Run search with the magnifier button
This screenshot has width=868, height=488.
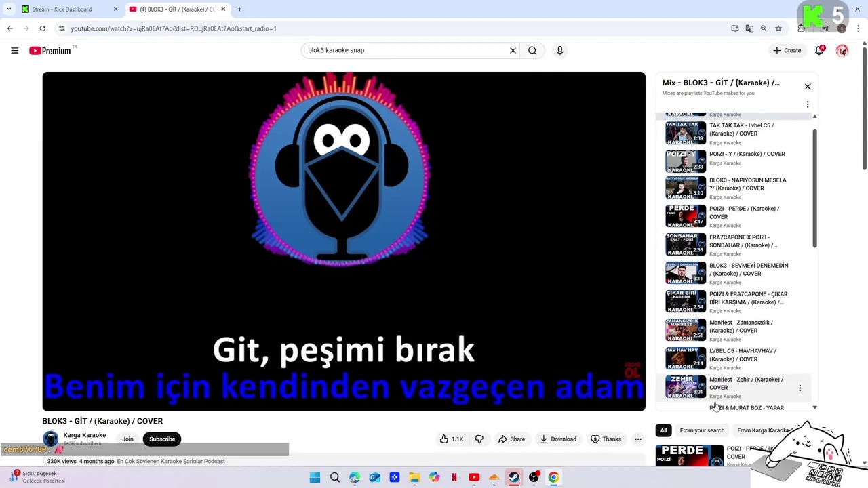pos(532,50)
